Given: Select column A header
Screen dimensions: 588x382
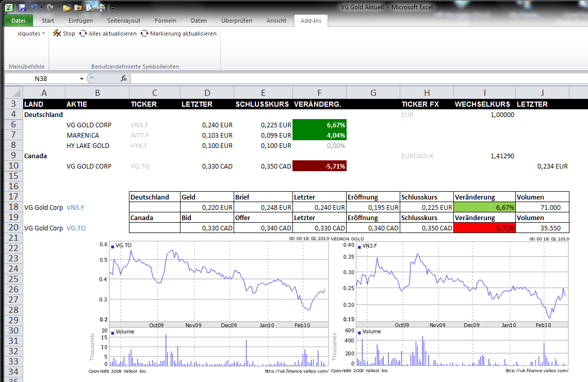Looking at the screenshot, I should pyautogui.click(x=44, y=93).
